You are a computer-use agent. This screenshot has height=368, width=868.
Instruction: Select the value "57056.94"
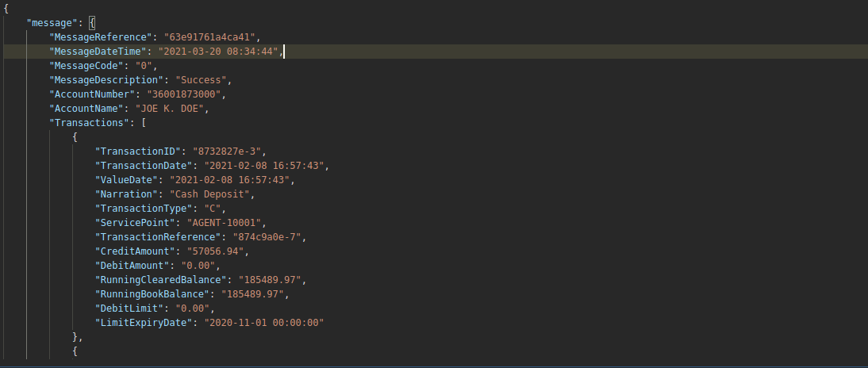tap(215, 251)
